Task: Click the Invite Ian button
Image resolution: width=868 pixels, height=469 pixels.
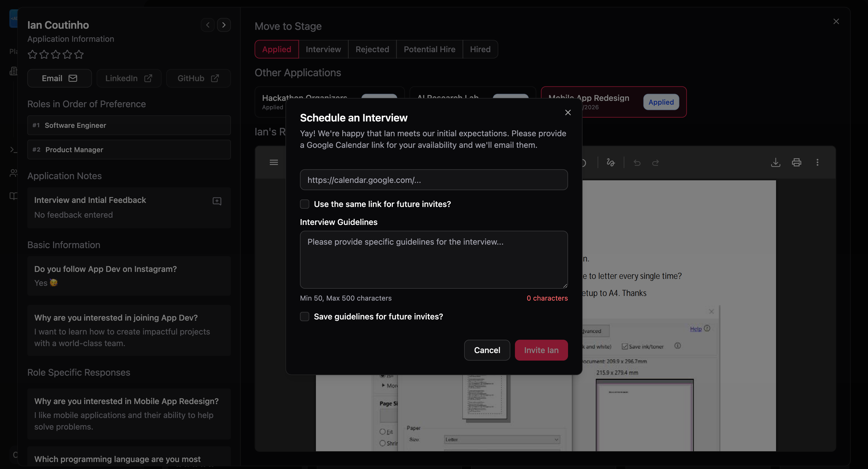Action: (x=541, y=350)
